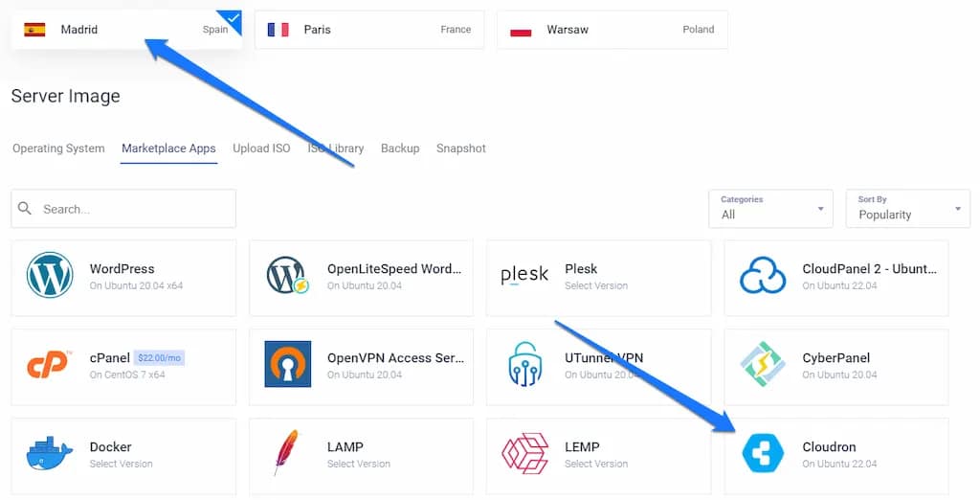Go to the Snapshot tab
The height and width of the screenshot is (500, 980).
tap(460, 148)
